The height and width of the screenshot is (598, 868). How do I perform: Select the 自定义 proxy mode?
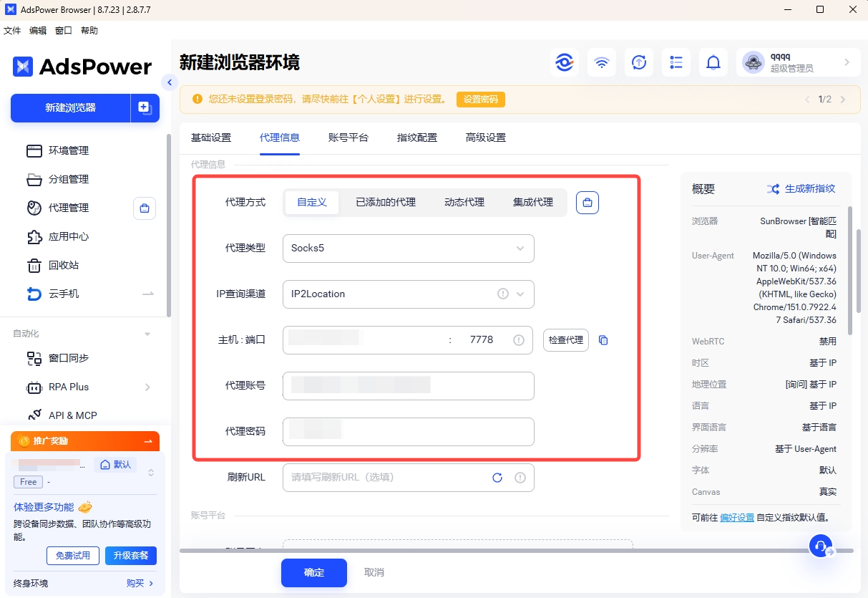[312, 203]
